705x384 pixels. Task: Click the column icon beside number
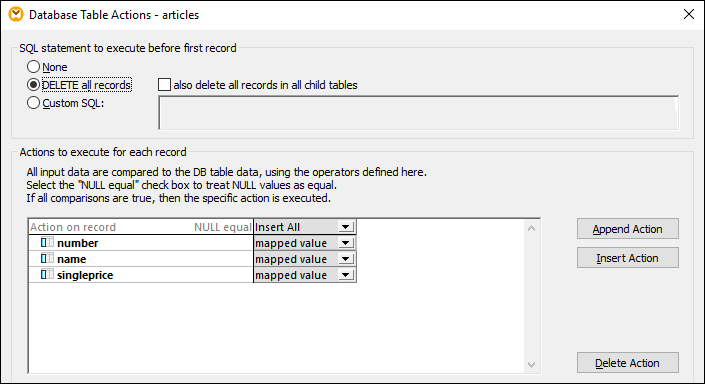(x=47, y=243)
